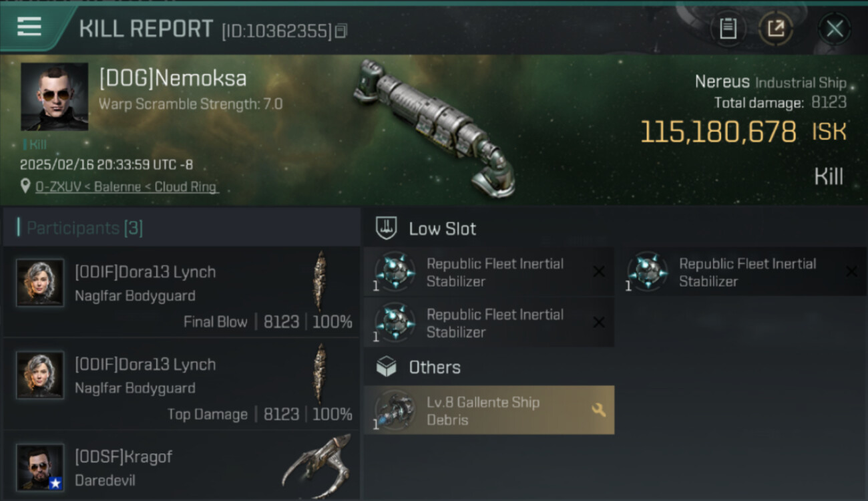Select Kragof Daredevil participant row
This screenshot has width=868, height=501.
click(182, 468)
